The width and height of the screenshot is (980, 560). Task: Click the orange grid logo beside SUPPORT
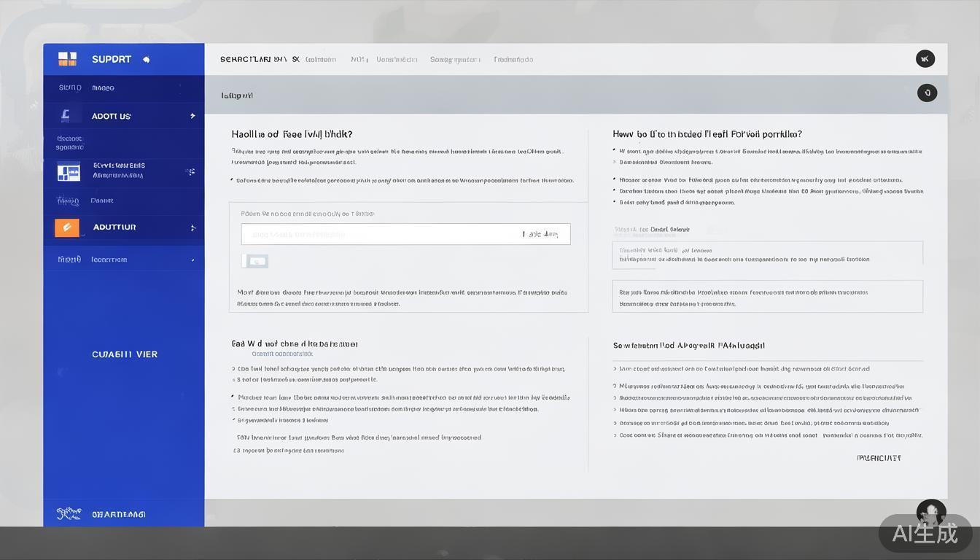pos(67,59)
